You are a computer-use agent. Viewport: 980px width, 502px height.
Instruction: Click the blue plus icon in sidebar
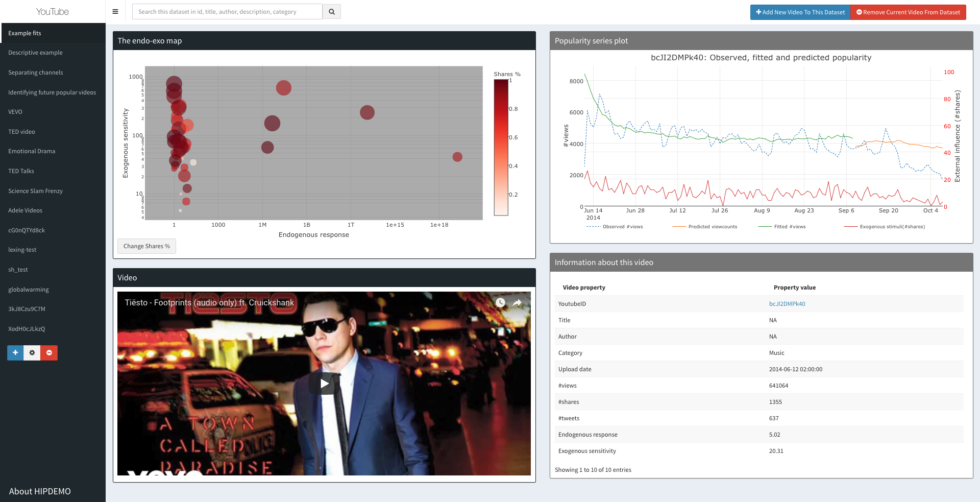coord(15,353)
